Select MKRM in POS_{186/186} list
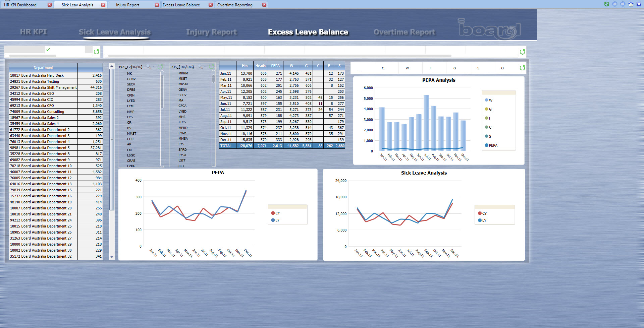Screen dimensions: 644x328 [183, 73]
